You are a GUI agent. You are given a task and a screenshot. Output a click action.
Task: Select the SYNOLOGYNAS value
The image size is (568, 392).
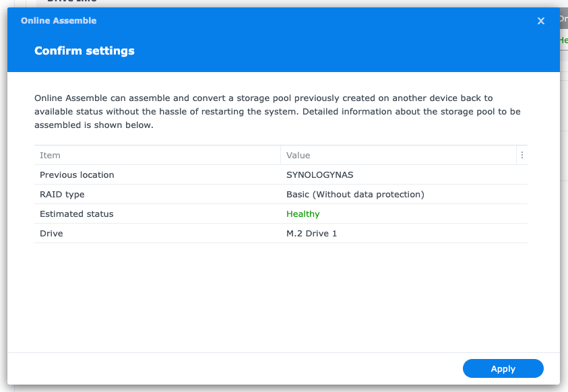319,175
